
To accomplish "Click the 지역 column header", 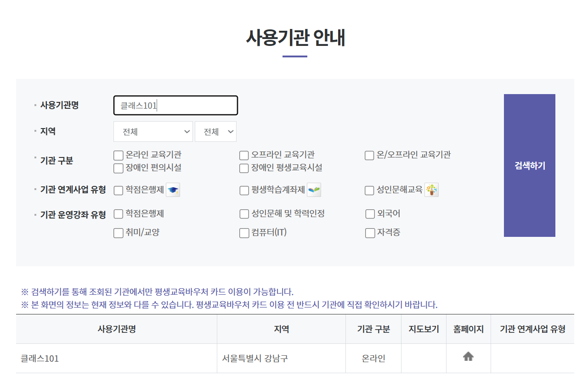I will point(282,329).
